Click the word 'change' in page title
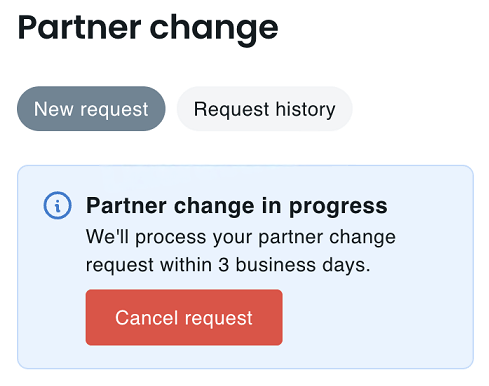Image resolution: width=489 pixels, height=386 pixels. (x=214, y=29)
